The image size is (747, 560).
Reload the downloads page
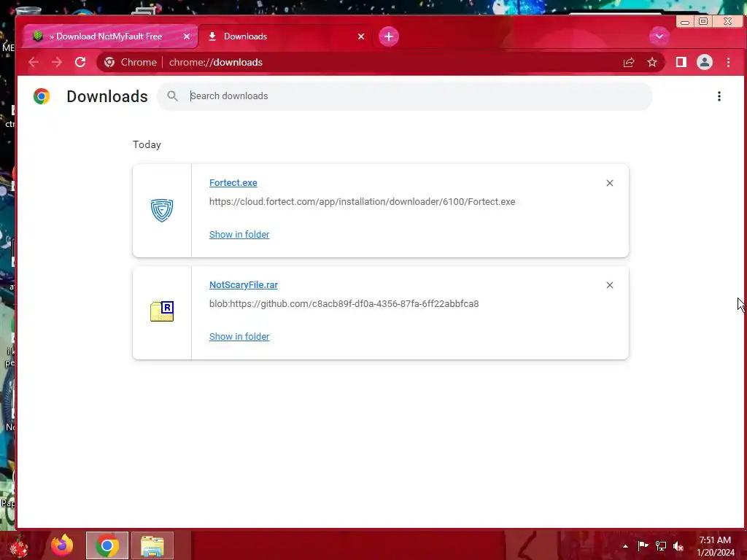80,63
